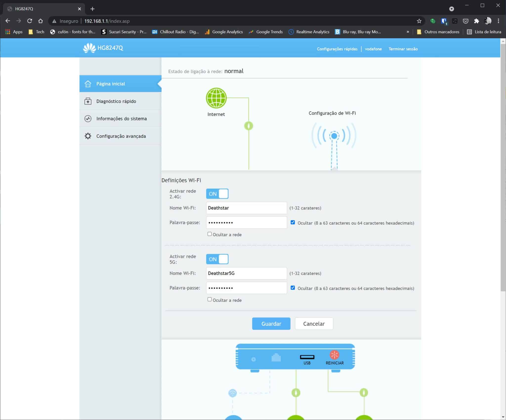Uncheck Ocultar password for 5G
Viewport: 506px width, 420px height.
293,288
